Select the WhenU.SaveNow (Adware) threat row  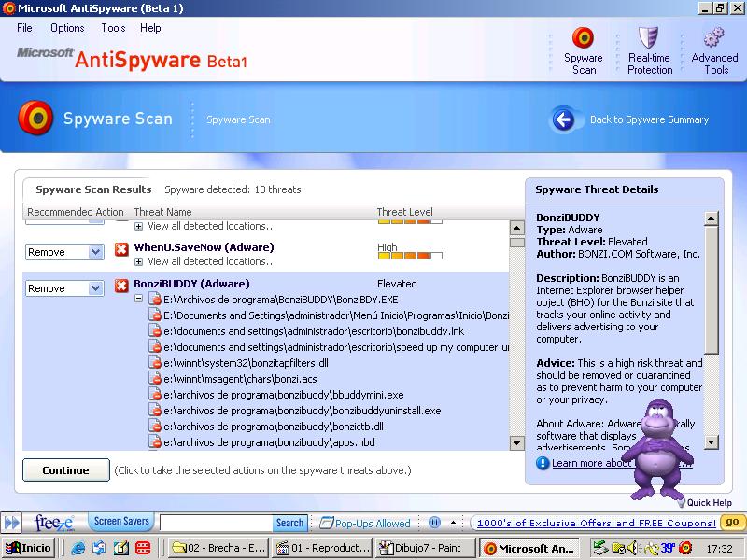click(204, 247)
